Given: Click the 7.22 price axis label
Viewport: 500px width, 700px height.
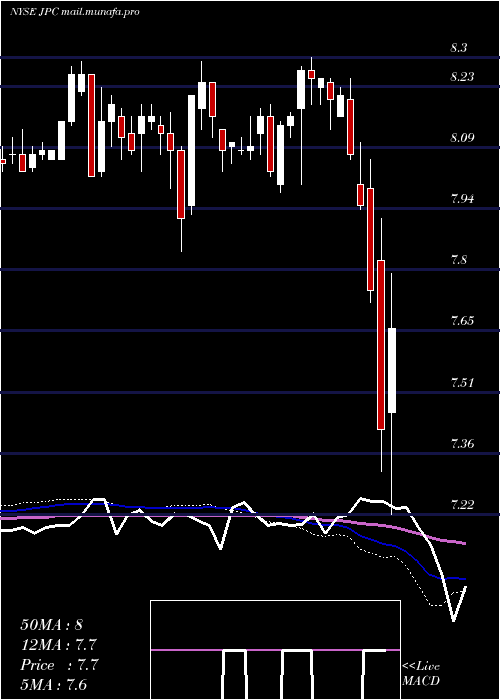Looking at the screenshot, I should (x=462, y=504).
